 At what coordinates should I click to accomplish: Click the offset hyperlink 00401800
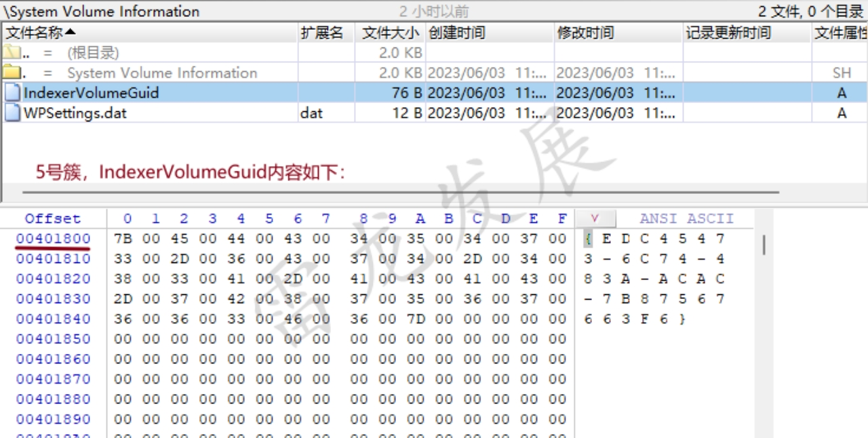53,239
